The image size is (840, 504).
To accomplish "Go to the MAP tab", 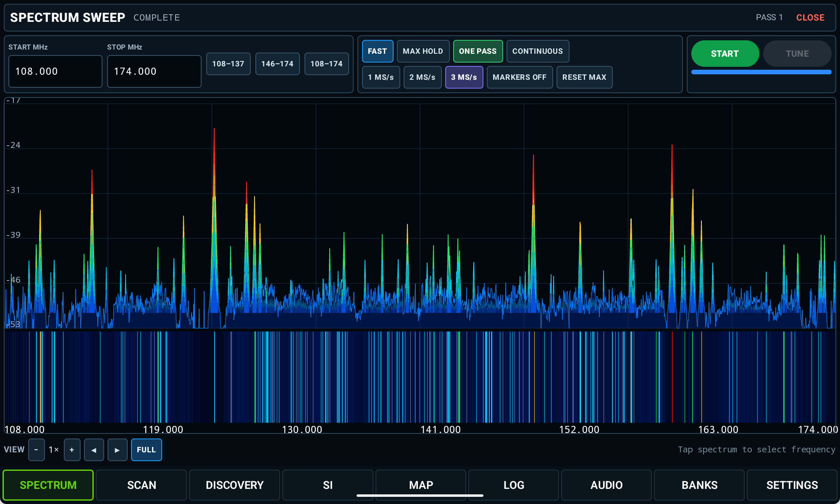I will click(x=421, y=485).
